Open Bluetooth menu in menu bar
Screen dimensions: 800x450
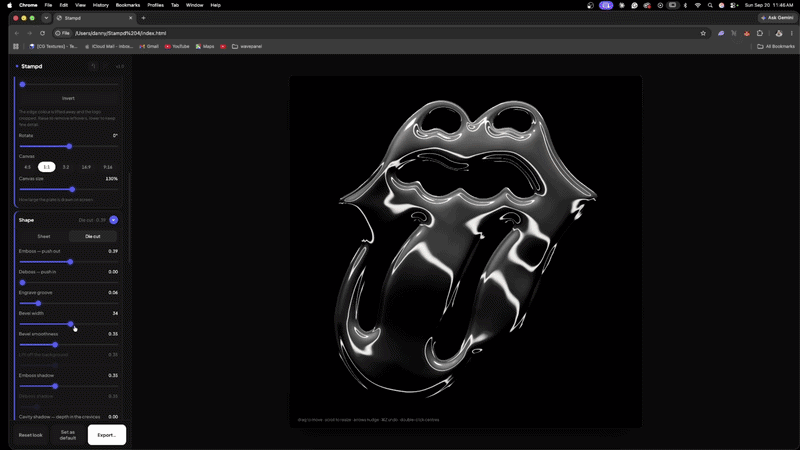[x=685, y=5]
